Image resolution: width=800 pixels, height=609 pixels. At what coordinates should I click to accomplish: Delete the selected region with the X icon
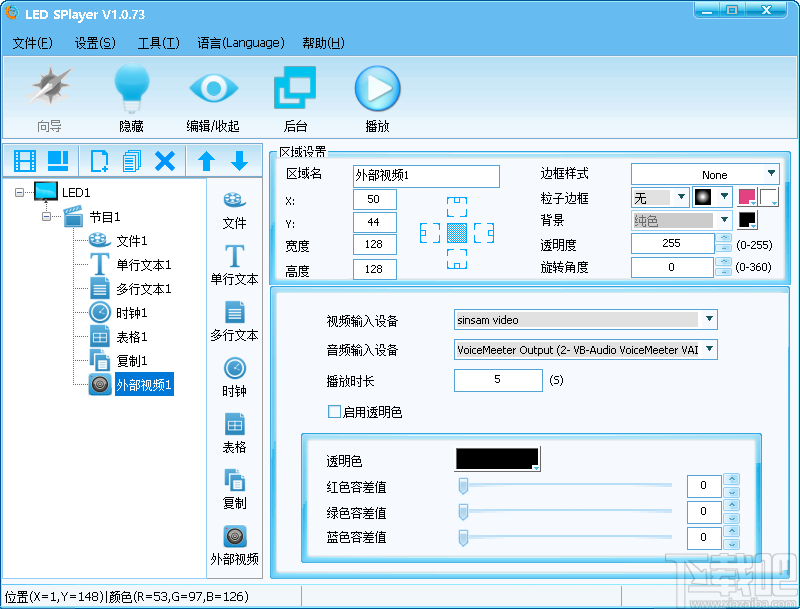pos(165,160)
